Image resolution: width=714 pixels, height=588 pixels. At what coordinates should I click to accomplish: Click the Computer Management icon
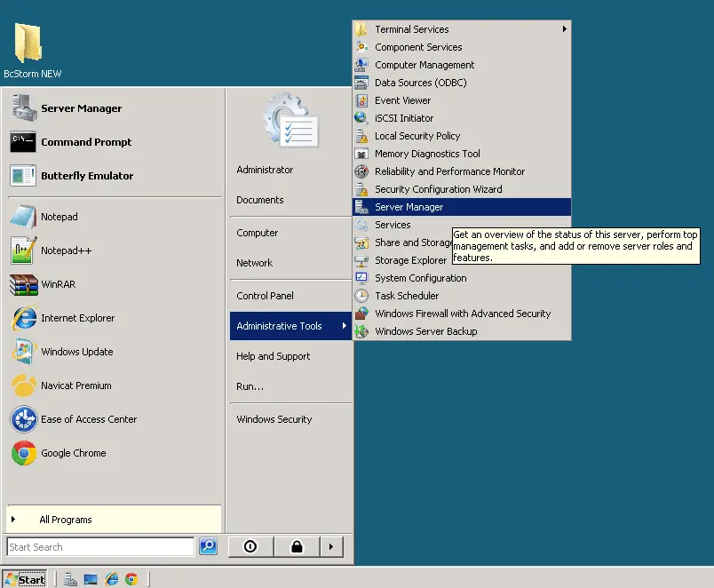pyautogui.click(x=361, y=65)
